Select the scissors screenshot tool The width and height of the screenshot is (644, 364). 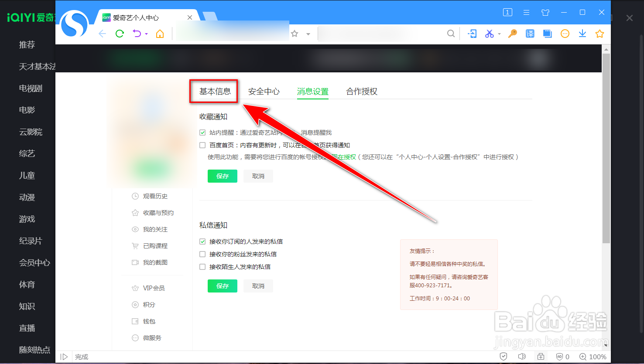click(490, 34)
